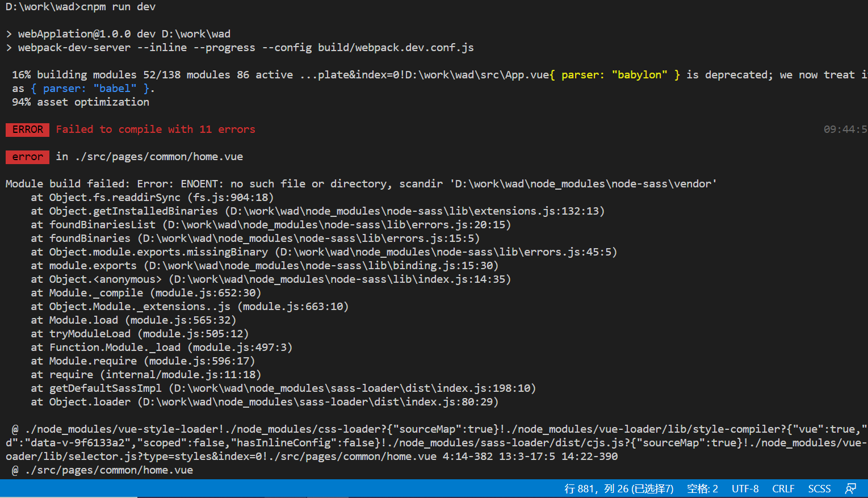
Task: Click '94% asset optimization' line
Action: click(81, 102)
